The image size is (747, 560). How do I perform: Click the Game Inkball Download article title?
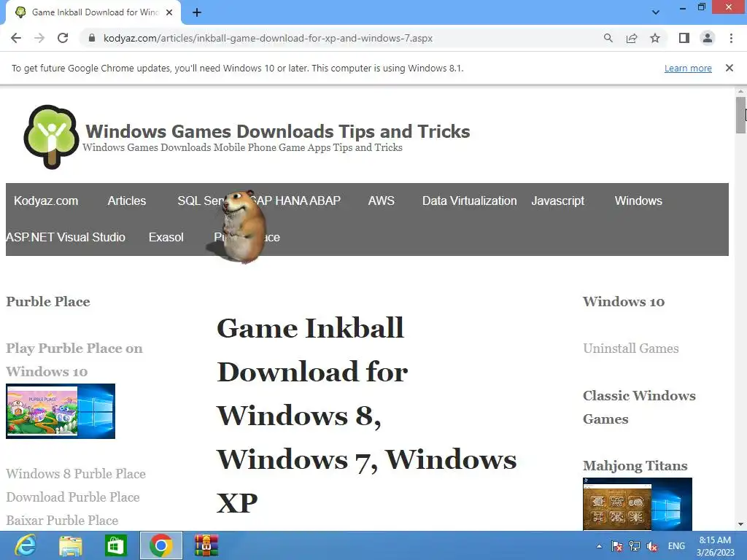[367, 415]
